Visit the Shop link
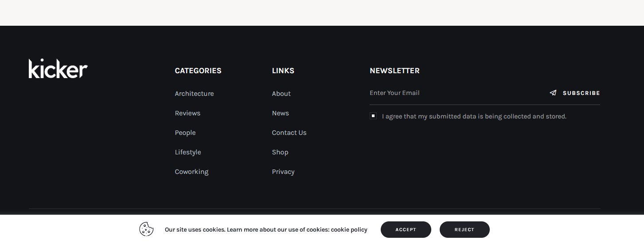This screenshot has height=244, width=644. (280, 152)
